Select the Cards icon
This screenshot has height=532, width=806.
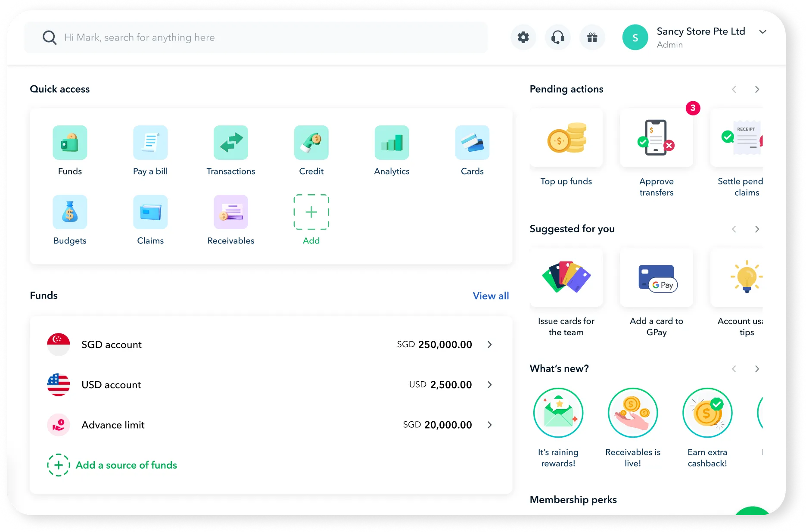coord(472,143)
